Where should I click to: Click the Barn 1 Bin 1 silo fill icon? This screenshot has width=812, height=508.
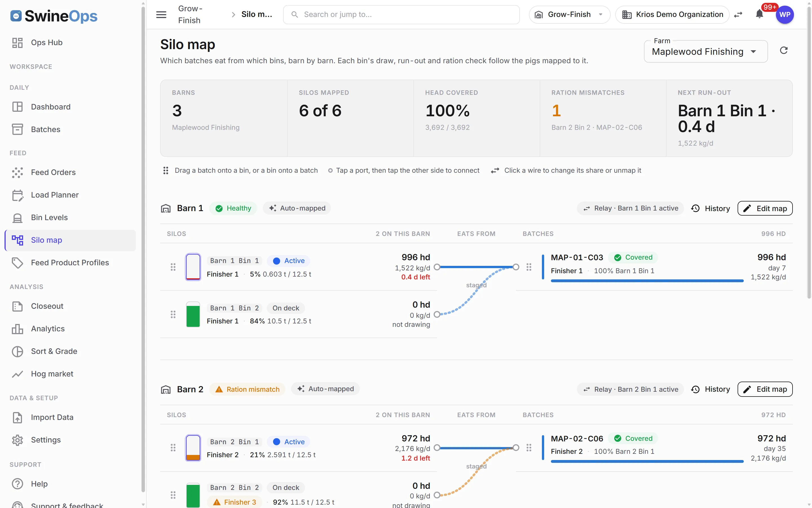(x=193, y=267)
